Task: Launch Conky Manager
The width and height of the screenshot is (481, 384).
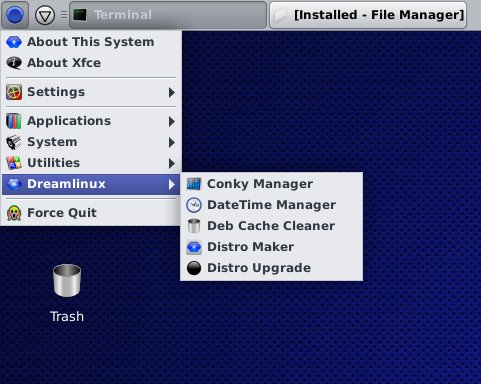Action: click(x=271, y=184)
